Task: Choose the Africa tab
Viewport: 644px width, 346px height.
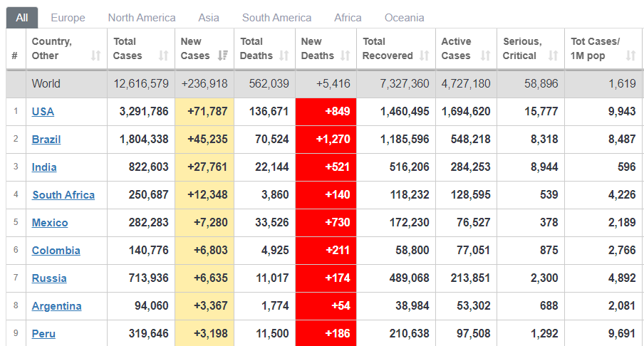Action: pos(348,18)
